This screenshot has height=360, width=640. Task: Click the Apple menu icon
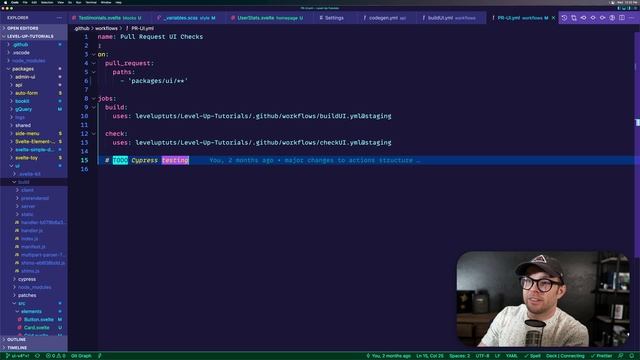(x=6, y=2)
